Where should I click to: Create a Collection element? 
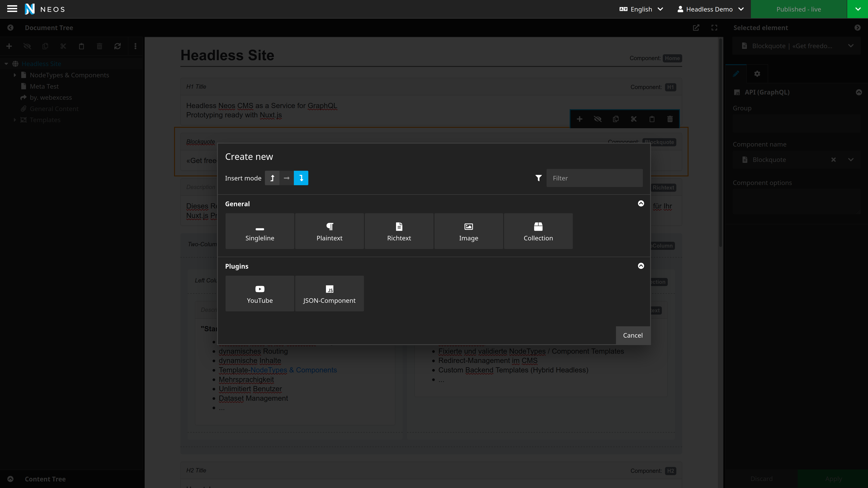[x=538, y=231]
